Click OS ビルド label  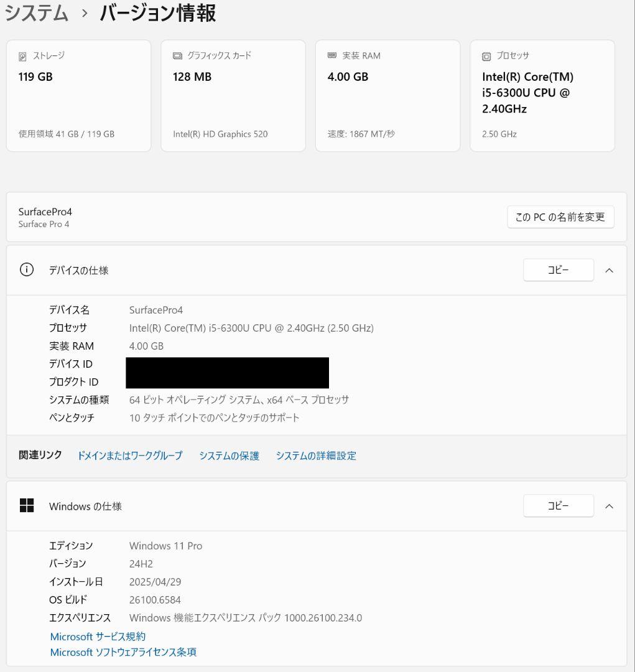pyautogui.click(x=68, y=600)
